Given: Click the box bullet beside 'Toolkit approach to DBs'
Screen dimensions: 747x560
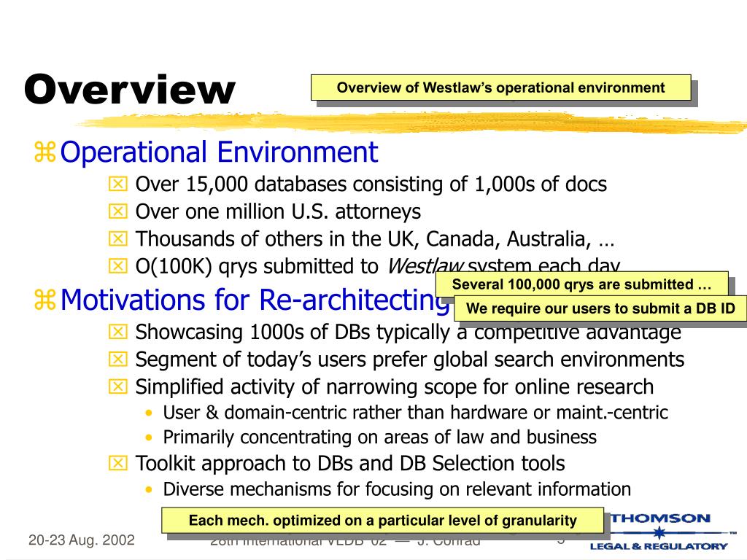Looking at the screenshot, I should pos(117,463).
